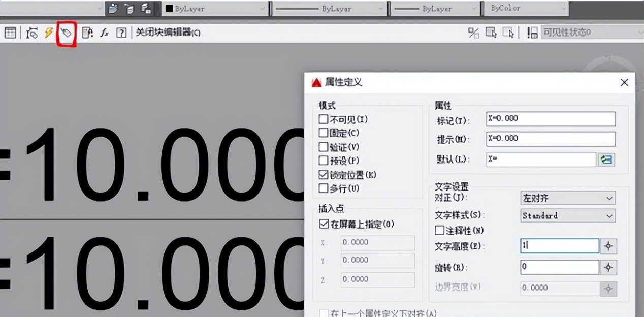Click the lightning-bolt action tool icon
This screenshot has width=644, height=317.
tap(48, 33)
